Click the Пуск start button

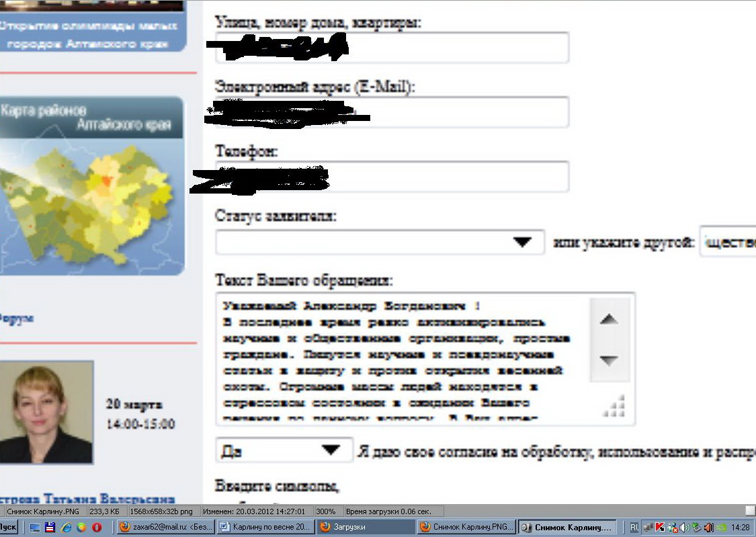point(9,528)
